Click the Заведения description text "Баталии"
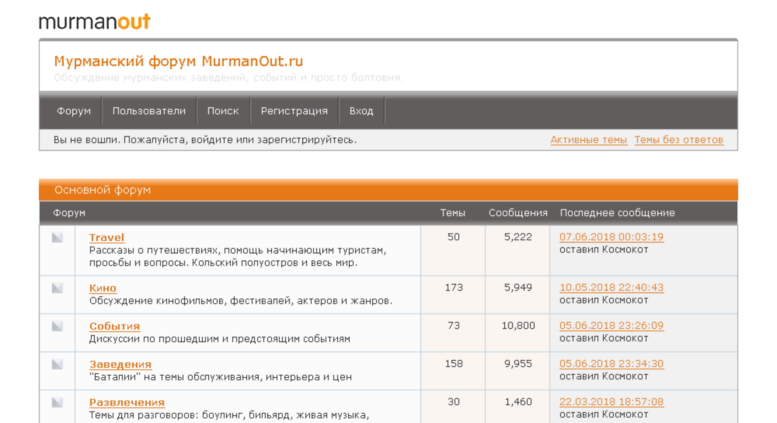Viewport: 777px width, 423px height. tap(221, 377)
